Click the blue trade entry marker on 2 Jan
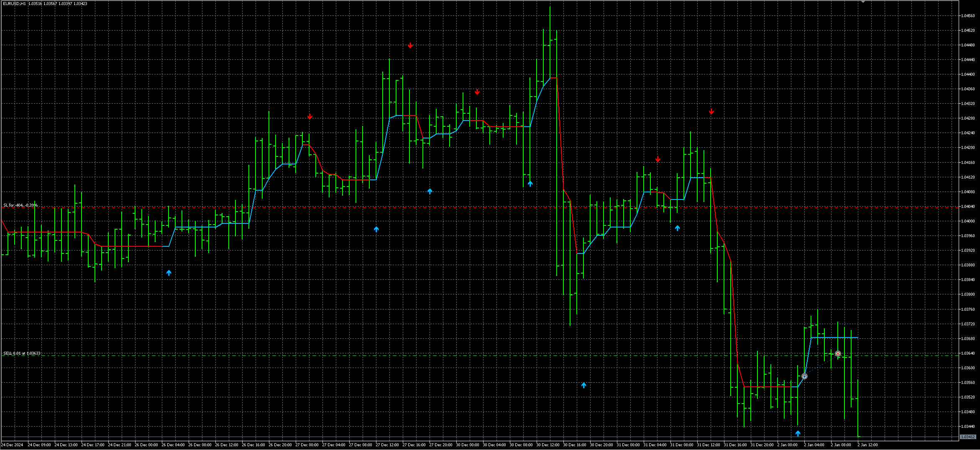This screenshot has width=980, height=450. (x=804, y=376)
